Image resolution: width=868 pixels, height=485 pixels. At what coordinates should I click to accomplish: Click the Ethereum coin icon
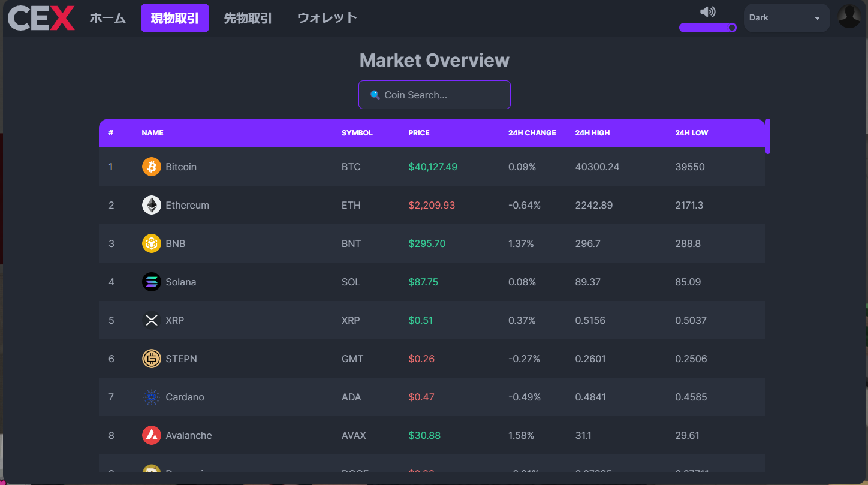point(152,205)
